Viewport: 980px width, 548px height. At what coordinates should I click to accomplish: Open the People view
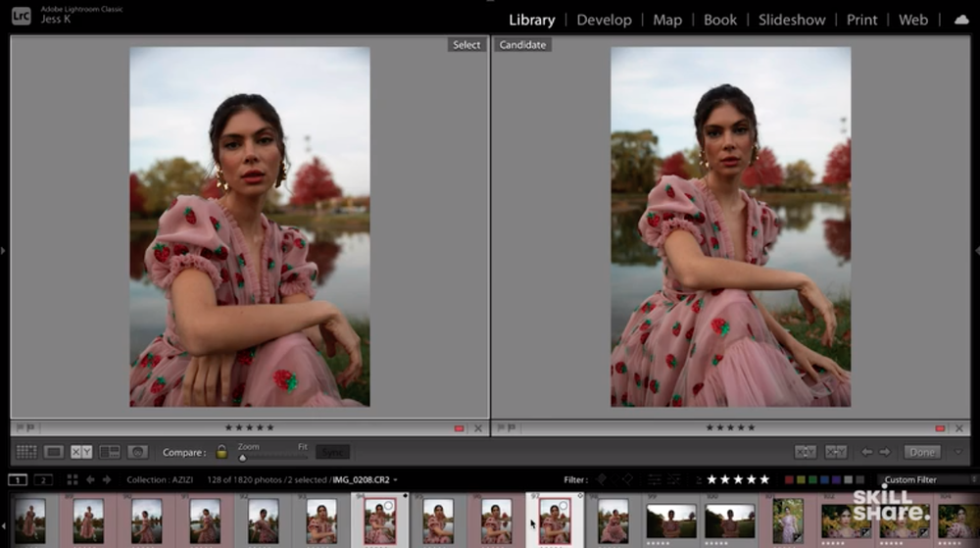tap(138, 452)
